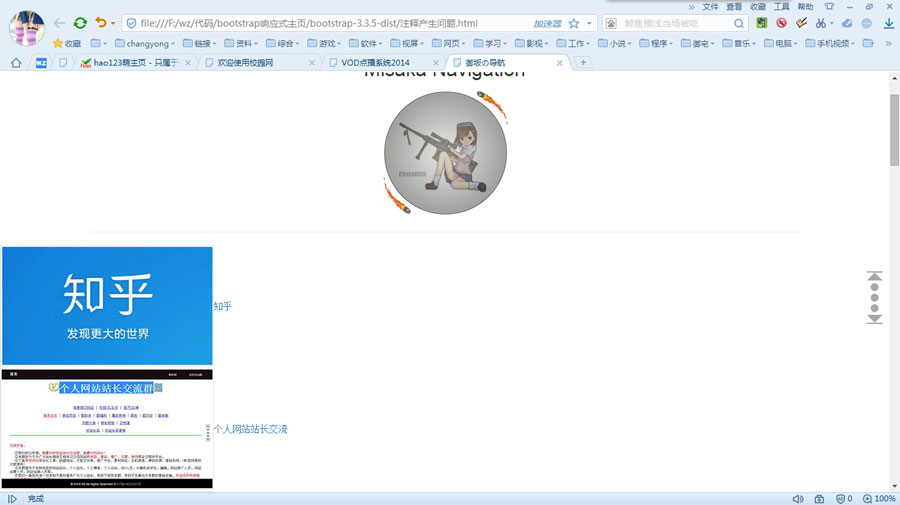Expand the 音乐 bookmarks folder

(x=735, y=44)
